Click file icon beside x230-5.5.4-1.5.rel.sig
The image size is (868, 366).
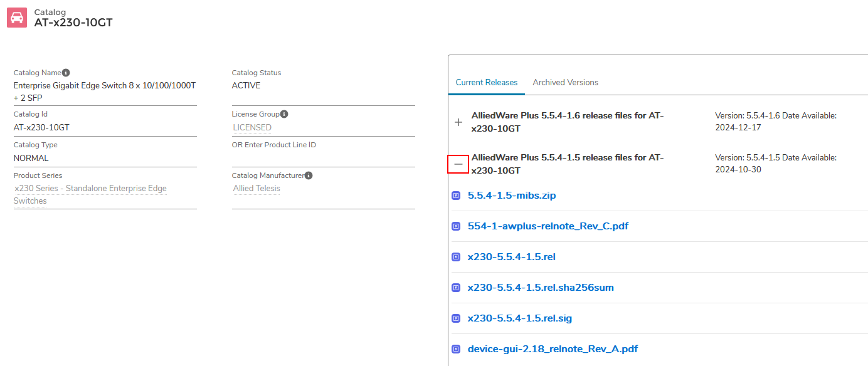click(x=456, y=318)
